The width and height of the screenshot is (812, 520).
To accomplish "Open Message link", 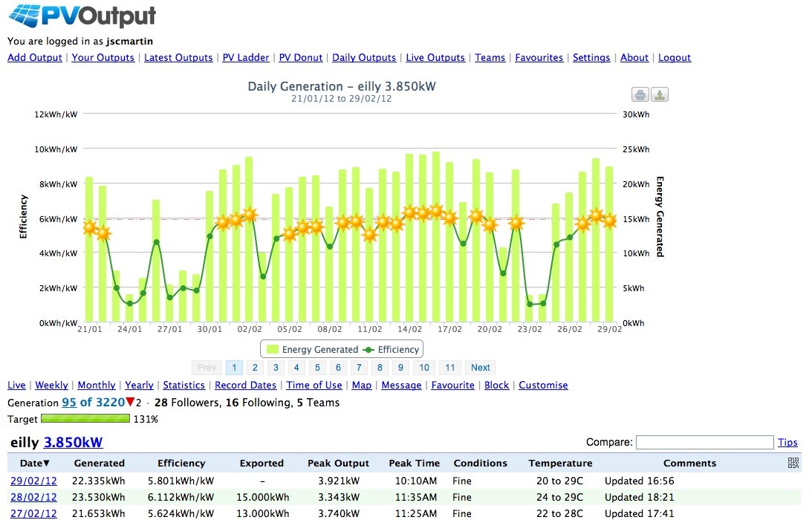I will click(x=401, y=385).
